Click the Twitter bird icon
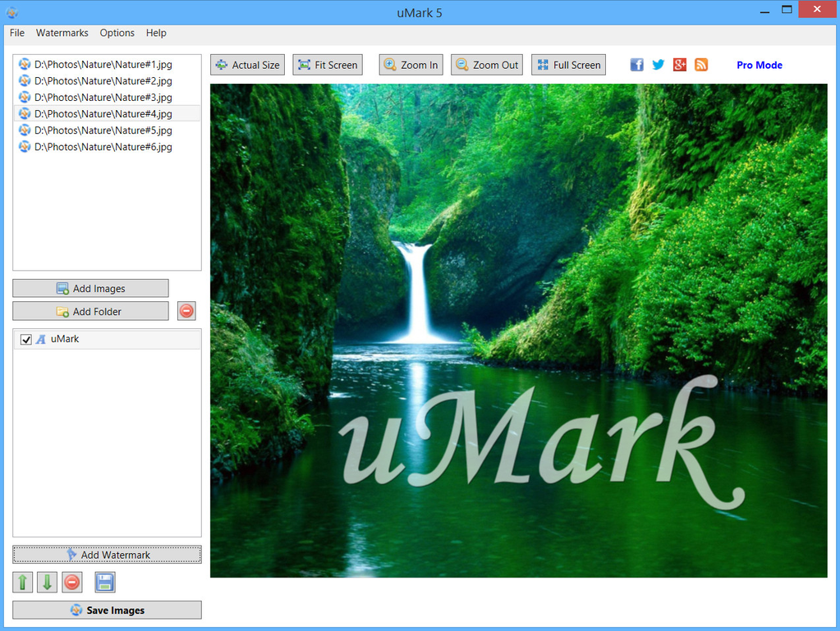The image size is (840, 631). coord(658,64)
